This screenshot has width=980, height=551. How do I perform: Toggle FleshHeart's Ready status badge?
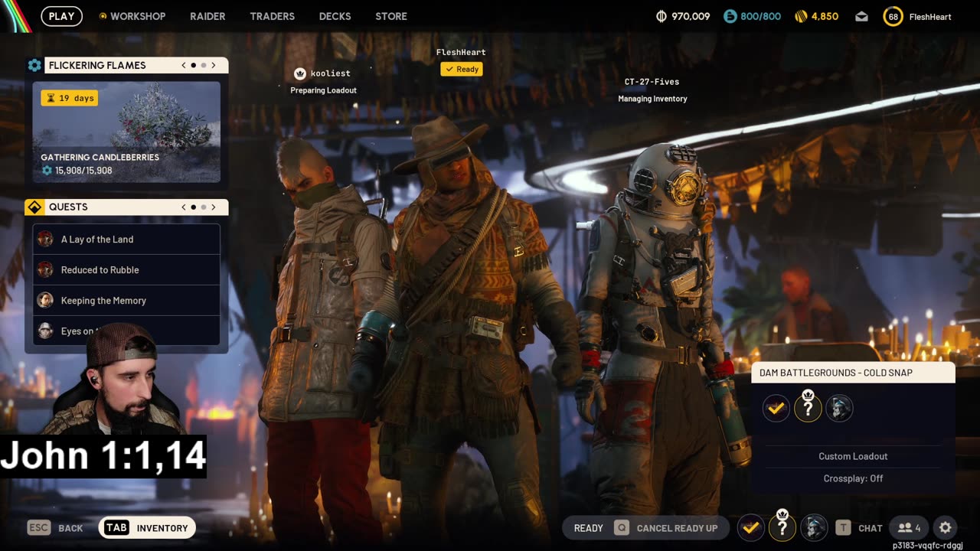coord(462,69)
